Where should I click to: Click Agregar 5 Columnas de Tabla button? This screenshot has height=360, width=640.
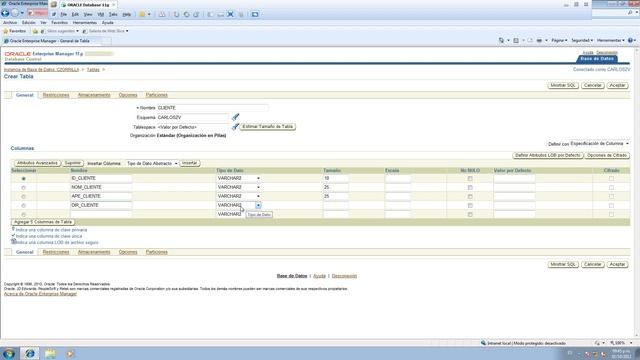pos(43,222)
